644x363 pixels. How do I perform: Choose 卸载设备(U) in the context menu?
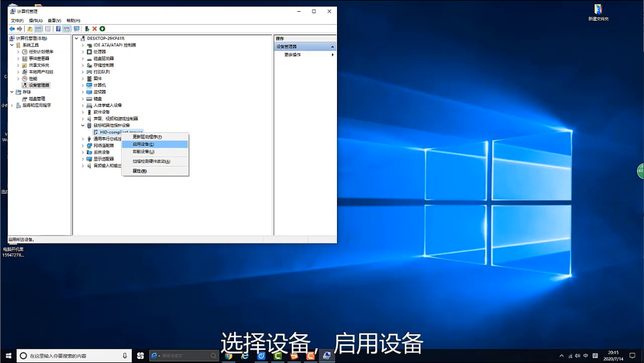[x=143, y=152]
